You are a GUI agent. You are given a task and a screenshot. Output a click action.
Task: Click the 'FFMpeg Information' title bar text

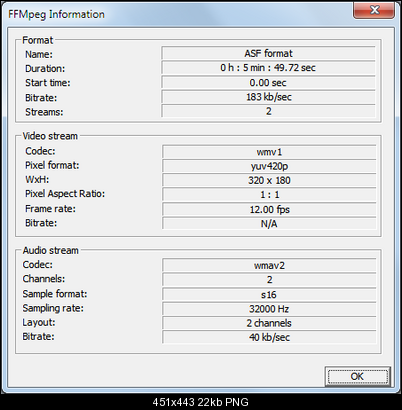click(x=56, y=14)
